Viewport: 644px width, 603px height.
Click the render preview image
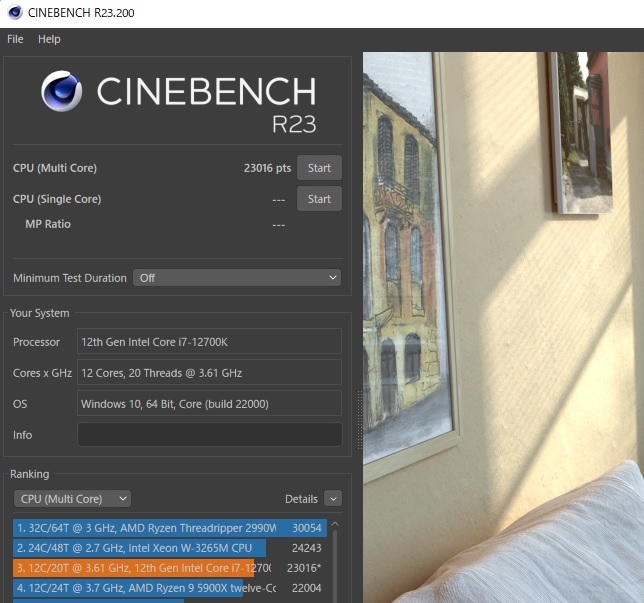click(x=503, y=327)
